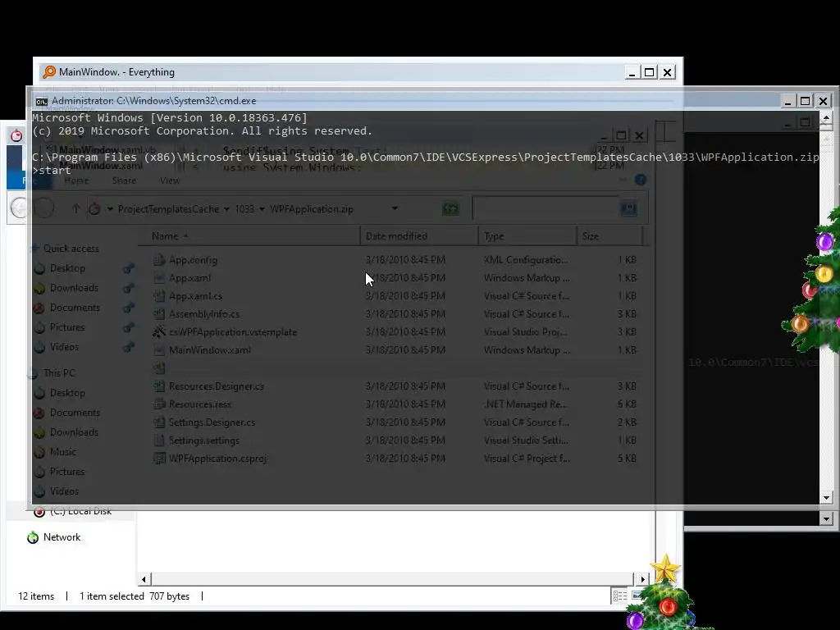Click the csWPFApplication.vstemplate file icon
The image size is (840, 630).
coord(158,332)
